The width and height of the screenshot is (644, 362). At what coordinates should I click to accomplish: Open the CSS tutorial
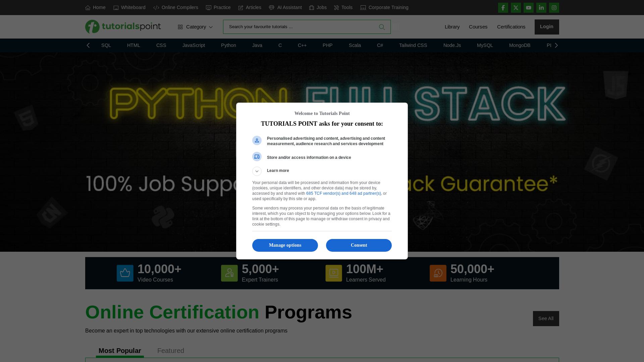click(161, 45)
